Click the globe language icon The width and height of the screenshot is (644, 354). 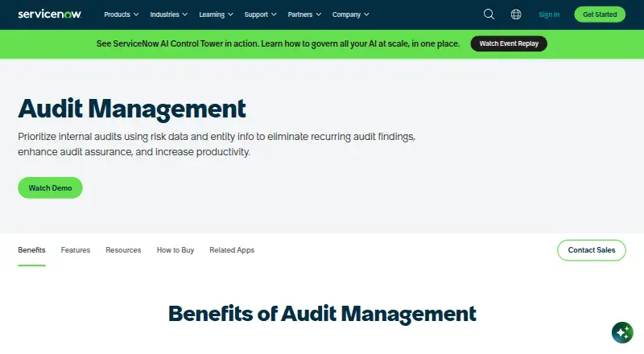[516, 14]
